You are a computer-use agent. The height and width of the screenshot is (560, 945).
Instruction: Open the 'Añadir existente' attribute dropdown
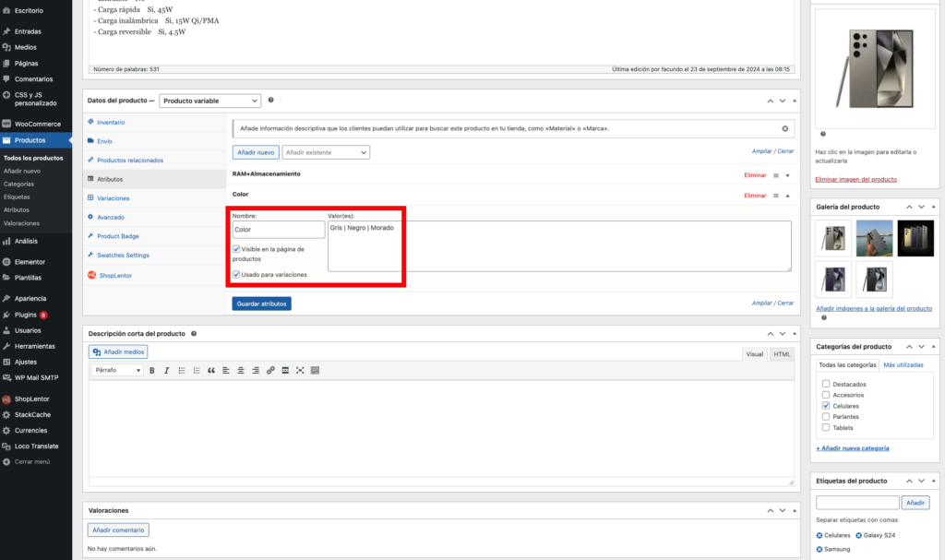point(326,152)
